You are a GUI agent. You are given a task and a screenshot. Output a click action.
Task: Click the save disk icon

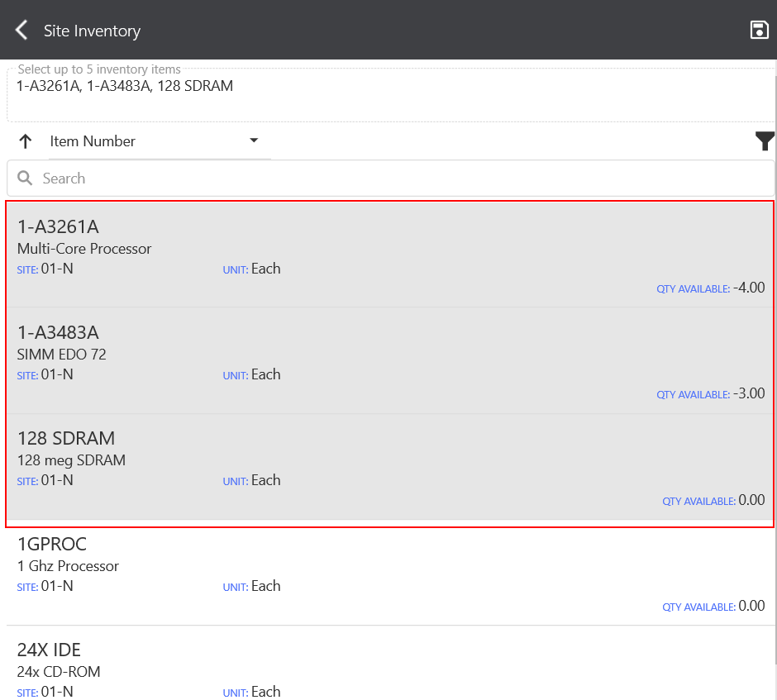(x=758, y=31)
